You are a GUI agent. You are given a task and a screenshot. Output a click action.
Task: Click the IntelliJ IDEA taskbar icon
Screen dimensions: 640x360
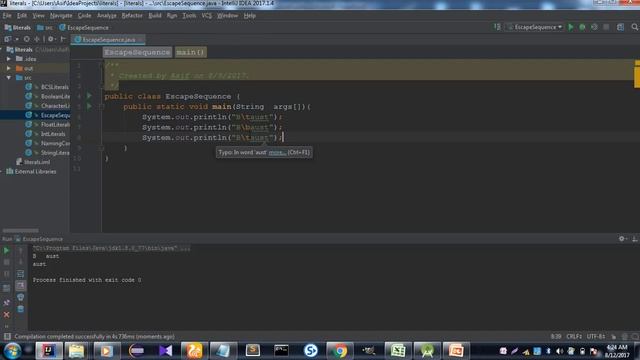click(x=49, y=351)
